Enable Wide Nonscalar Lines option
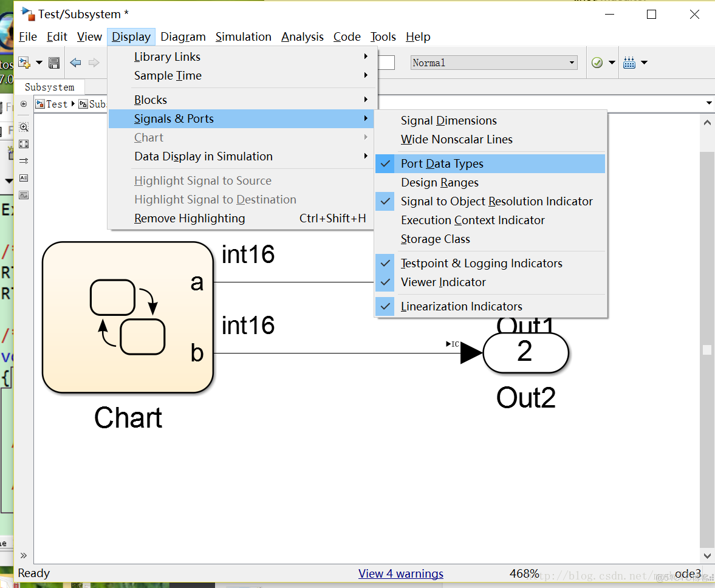This screenshot has height=588, width=715. pyautogui.click(x=490, y=140)
